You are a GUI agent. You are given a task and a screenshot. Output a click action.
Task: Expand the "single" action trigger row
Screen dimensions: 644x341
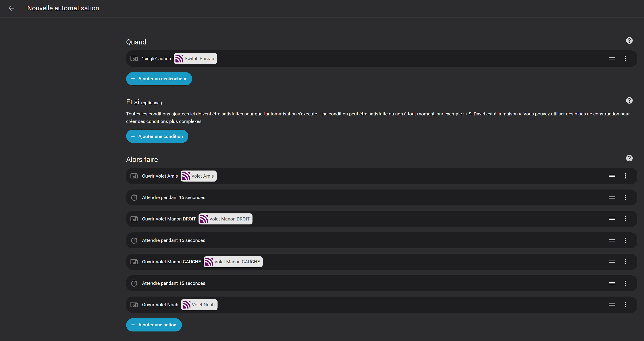click(x=375, y=58)
